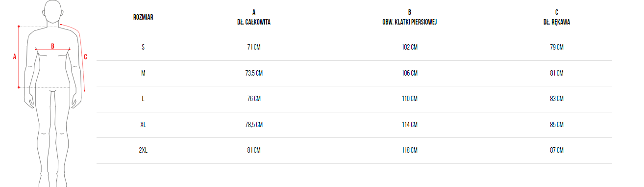The height and width of the screenshot is (187, 644).
Task: Click the red letter C beside the arm
Action: pyautogui.click(x=85, y=56)
